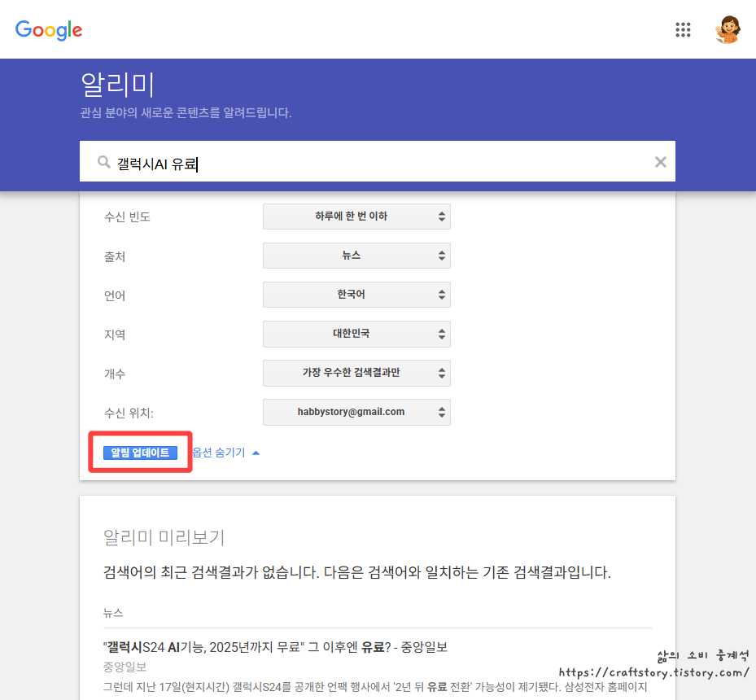Open the 개수 dropdown
This screenshot has width=756, height=700.
356,373
